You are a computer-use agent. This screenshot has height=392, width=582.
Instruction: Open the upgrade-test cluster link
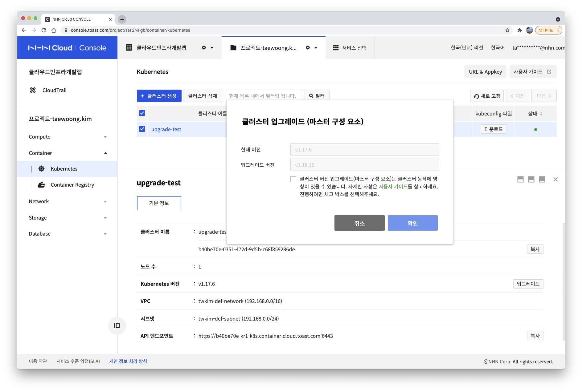pyautogui.click(x=166, y=129)
